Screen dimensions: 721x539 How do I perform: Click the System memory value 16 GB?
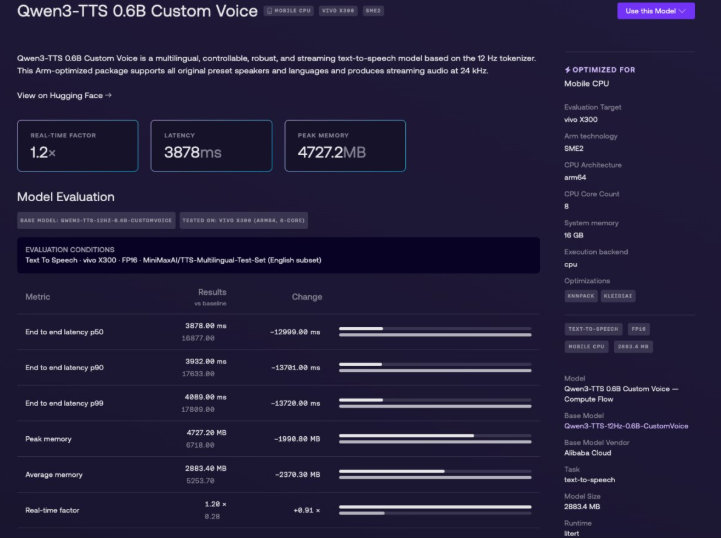[574, 235]
